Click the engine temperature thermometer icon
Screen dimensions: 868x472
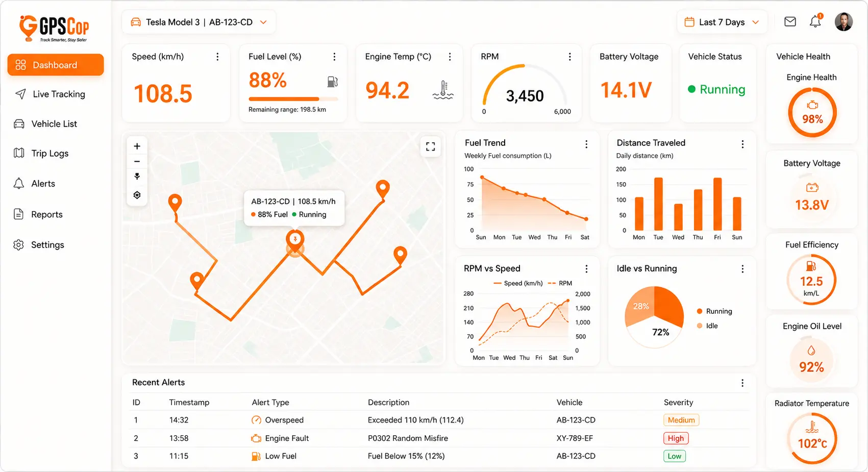tap(443, 90)
